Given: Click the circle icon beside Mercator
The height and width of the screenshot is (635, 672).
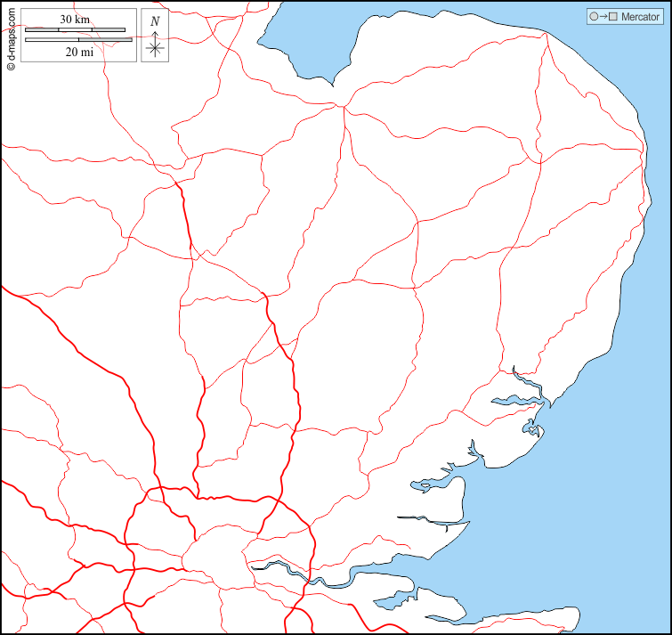Looking at the screenshot, I should coord(594,17).
